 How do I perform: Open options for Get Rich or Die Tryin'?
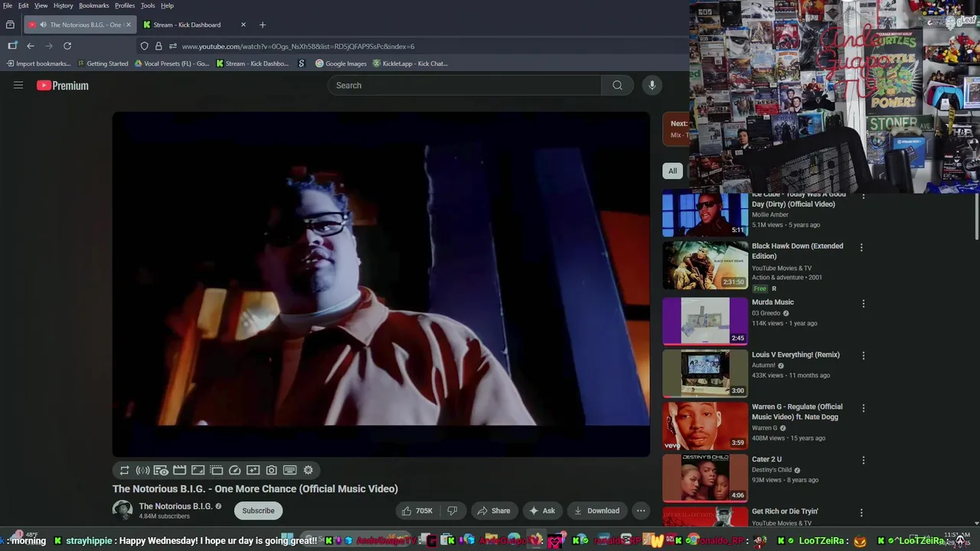(861, 513)
